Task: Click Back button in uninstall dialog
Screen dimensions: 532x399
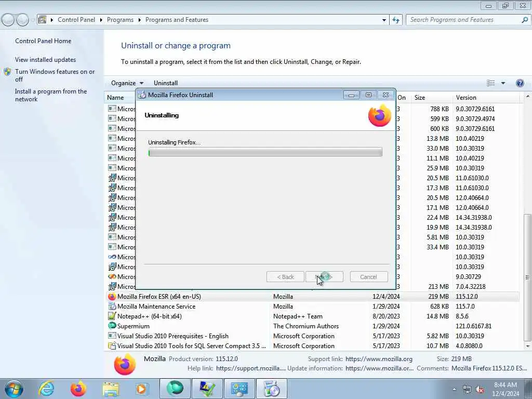Action: (x=285, y=277)
